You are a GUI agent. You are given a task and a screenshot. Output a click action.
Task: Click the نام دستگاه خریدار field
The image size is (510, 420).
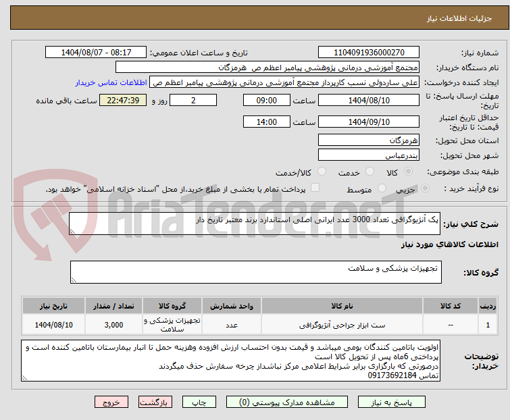coord(267,68)
